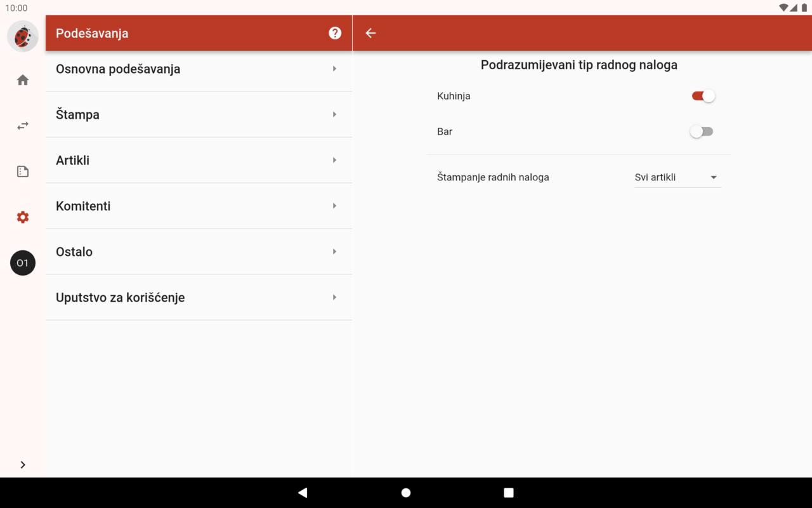Viewport: 812px width, 508px height.
Task: Check the Wi-Fi status icon
Action: [x=783, y=8]
